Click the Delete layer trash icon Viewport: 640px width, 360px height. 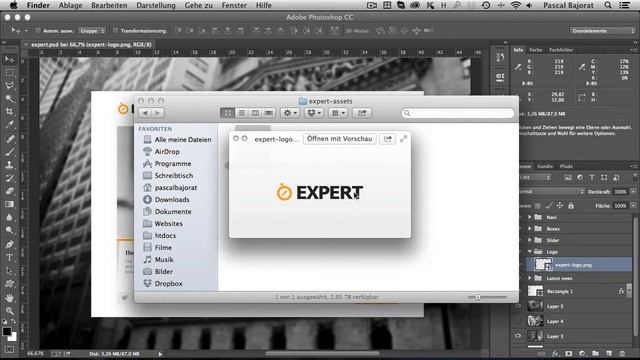(x=622, y=353)
